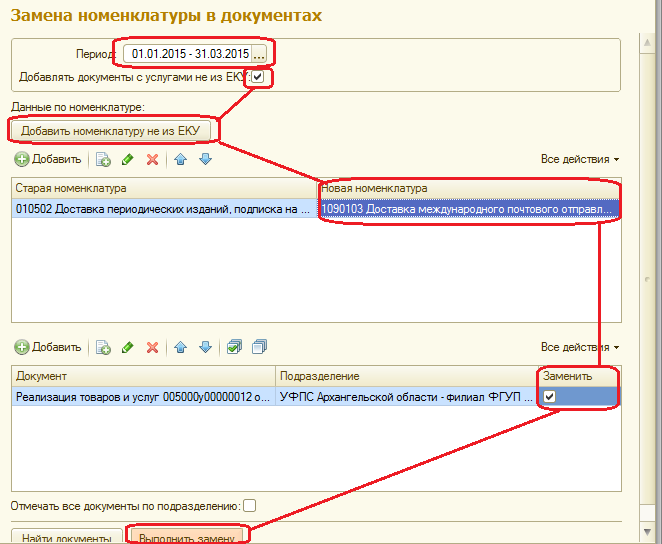Copy the document row with the copy icon

click(103, 347)
